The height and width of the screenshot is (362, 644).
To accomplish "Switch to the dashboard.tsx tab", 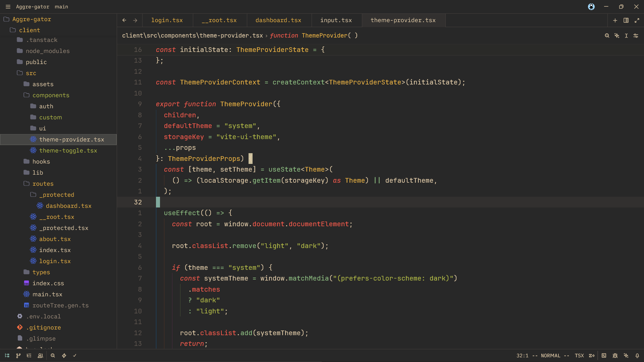I will (x=278, y=20).
